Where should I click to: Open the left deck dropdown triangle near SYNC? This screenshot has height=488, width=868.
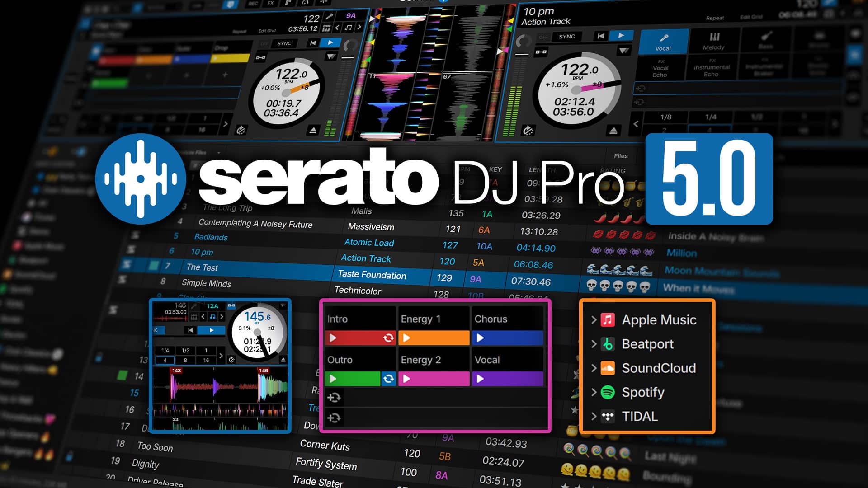331,57
